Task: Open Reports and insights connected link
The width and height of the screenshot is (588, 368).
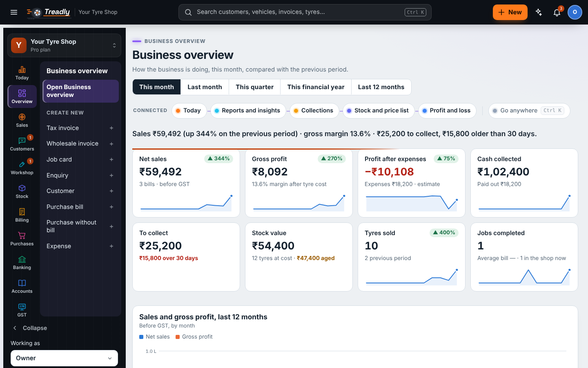Action: click(248, 111)
